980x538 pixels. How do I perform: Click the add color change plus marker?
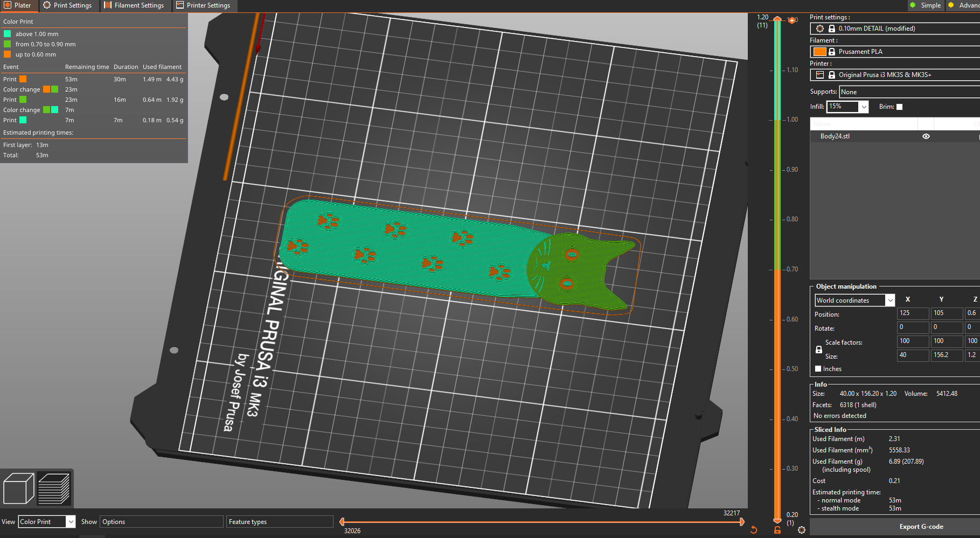[x=793, y=20]
